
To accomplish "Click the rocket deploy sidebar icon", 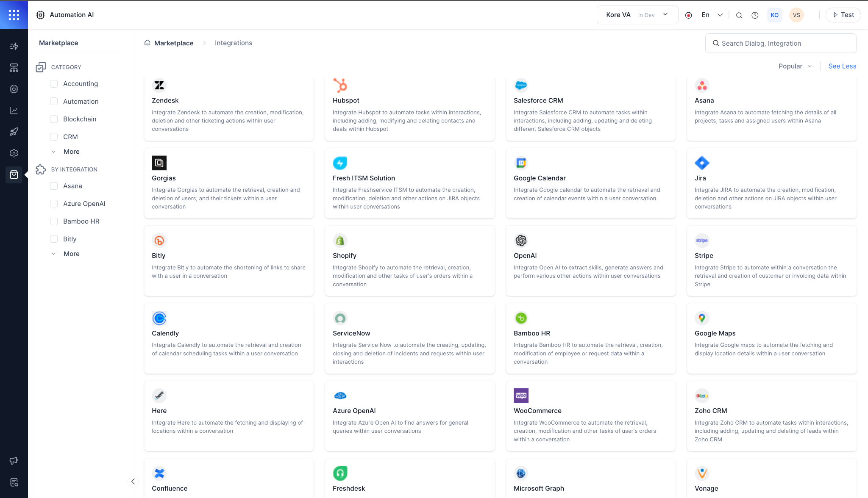I will click(14, 132).
